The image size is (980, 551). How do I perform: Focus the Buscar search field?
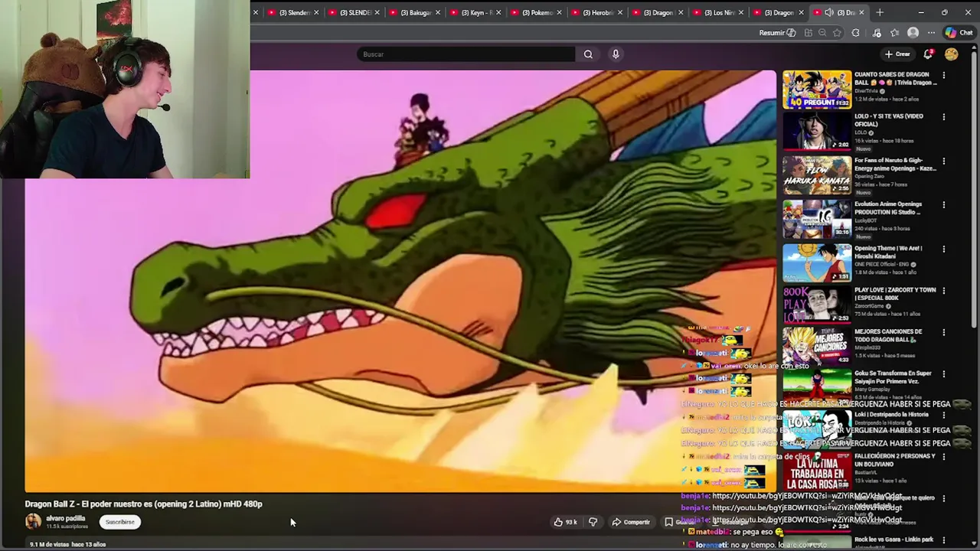click(465, 54)
